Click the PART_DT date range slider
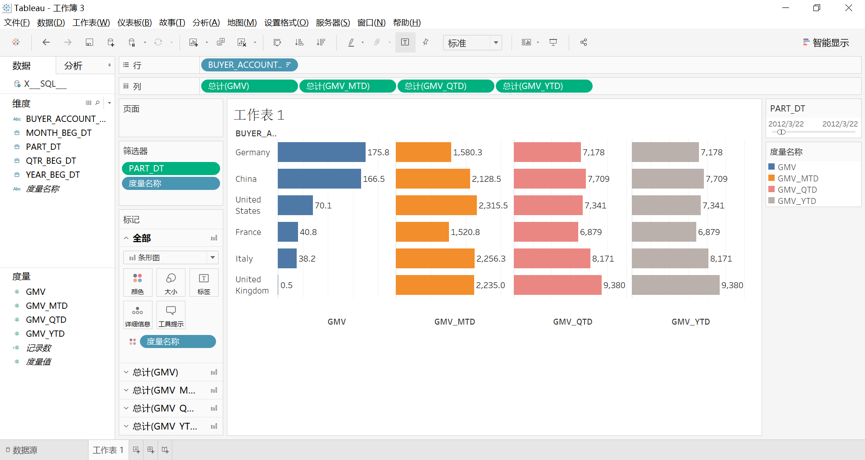This screenshot has width=865, height=460. [x=783, y=132]
